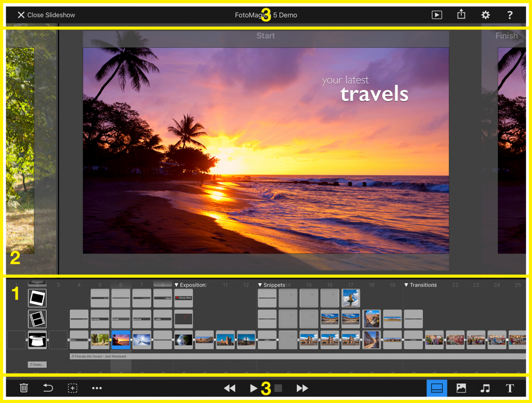Select the red arc map layer thumbnail
The image size is (532, 403).
click(184, 319)
